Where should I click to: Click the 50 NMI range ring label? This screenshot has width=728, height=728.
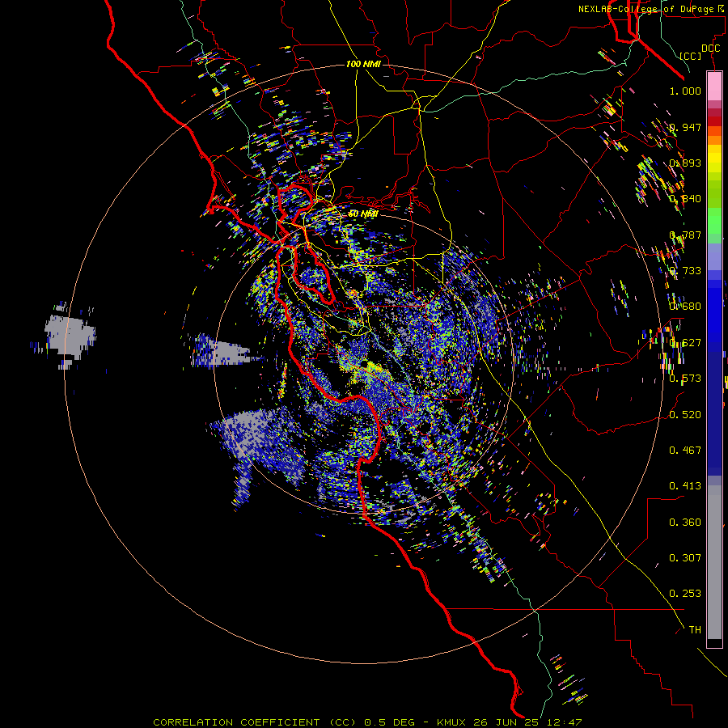[363, 214]
